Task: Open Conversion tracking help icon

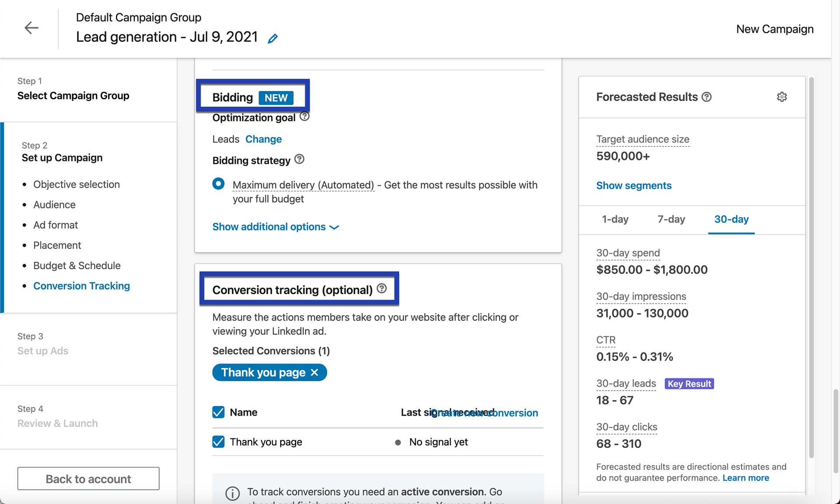Action: (382, 289)
